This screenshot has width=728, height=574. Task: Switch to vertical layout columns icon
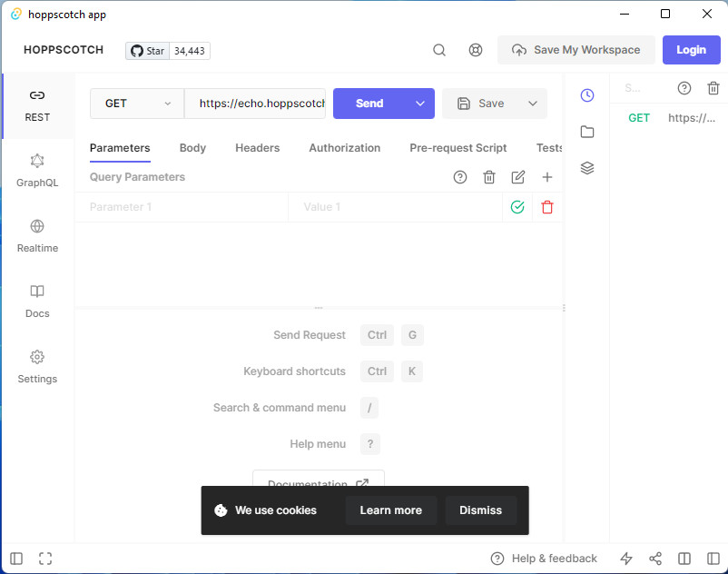click(684, 559)
